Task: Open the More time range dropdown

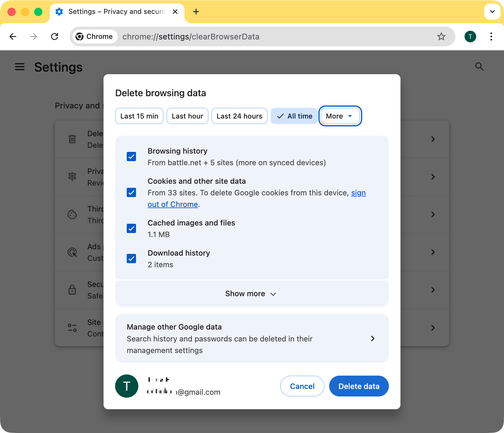Action: pos(340,116)
